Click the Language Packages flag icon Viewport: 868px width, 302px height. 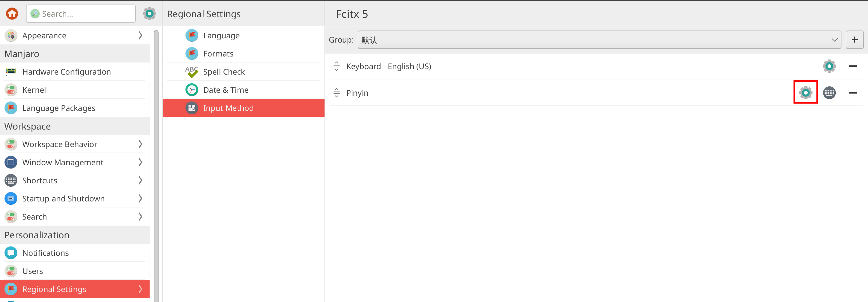tap(11, 108)
